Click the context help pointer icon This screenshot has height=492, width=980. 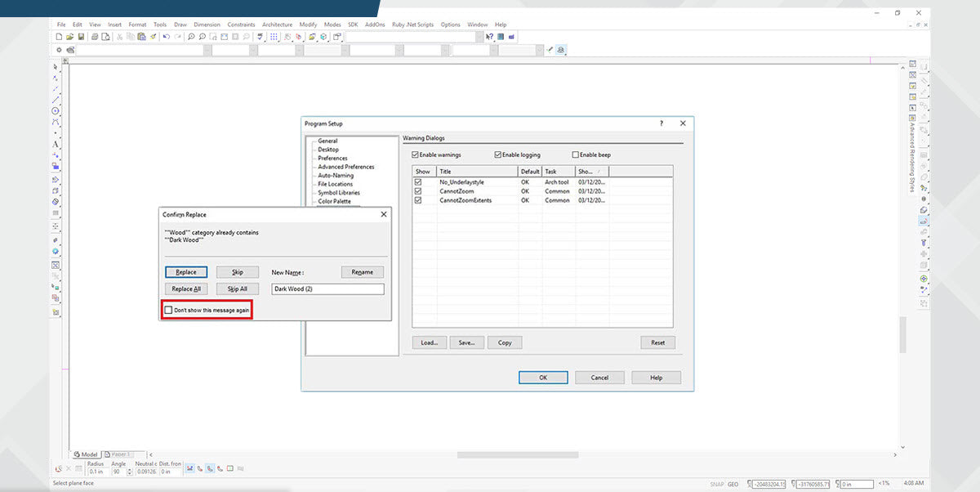(x=489, y=37)
